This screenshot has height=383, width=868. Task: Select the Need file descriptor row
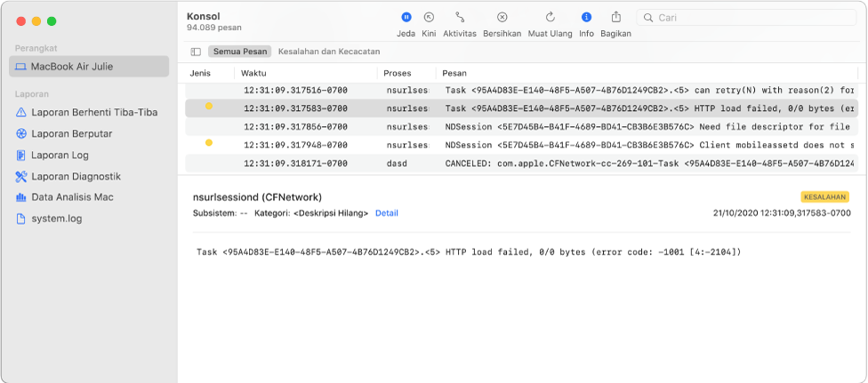pos(521,127)
